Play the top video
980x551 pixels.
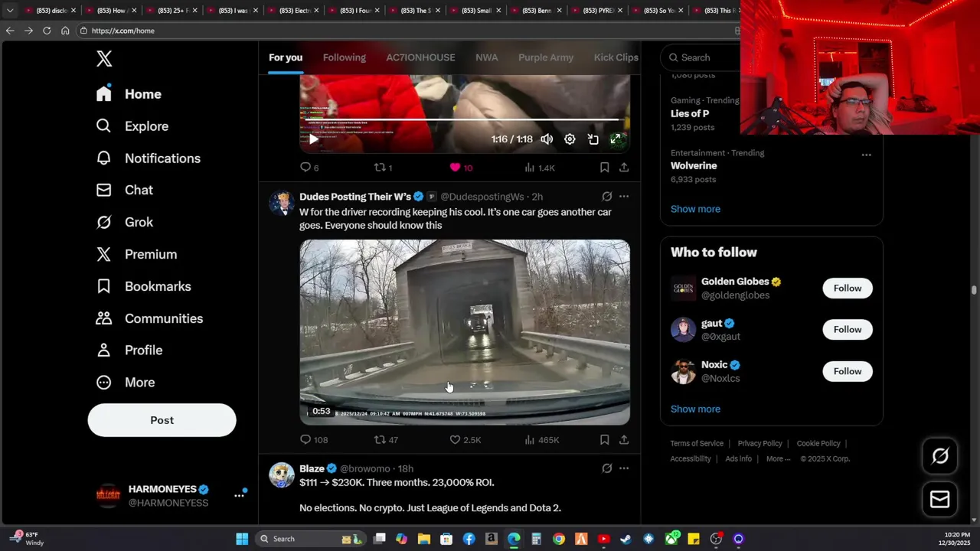[x=313, y=139]
